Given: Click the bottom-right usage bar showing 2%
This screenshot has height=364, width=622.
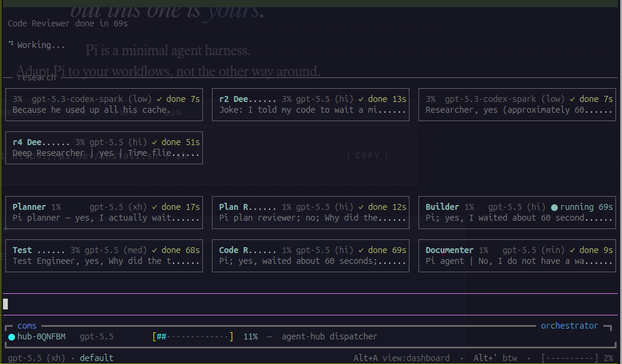Looking at the screenshot, I should [x=570, y=358].
